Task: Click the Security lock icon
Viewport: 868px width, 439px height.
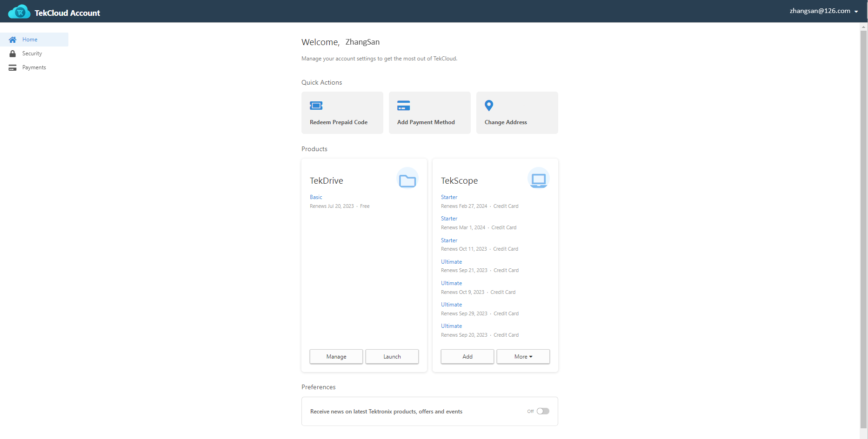Action: tap(13, 53)
